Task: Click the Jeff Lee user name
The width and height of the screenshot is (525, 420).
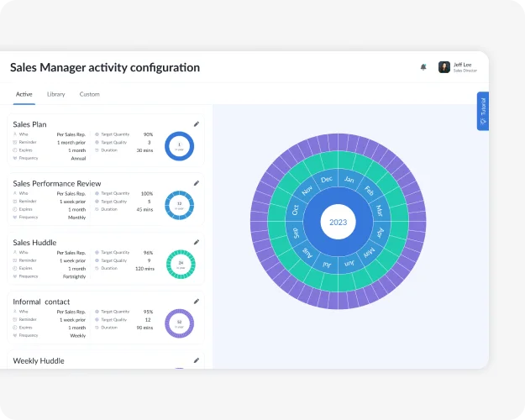Action: coord(463,65)
